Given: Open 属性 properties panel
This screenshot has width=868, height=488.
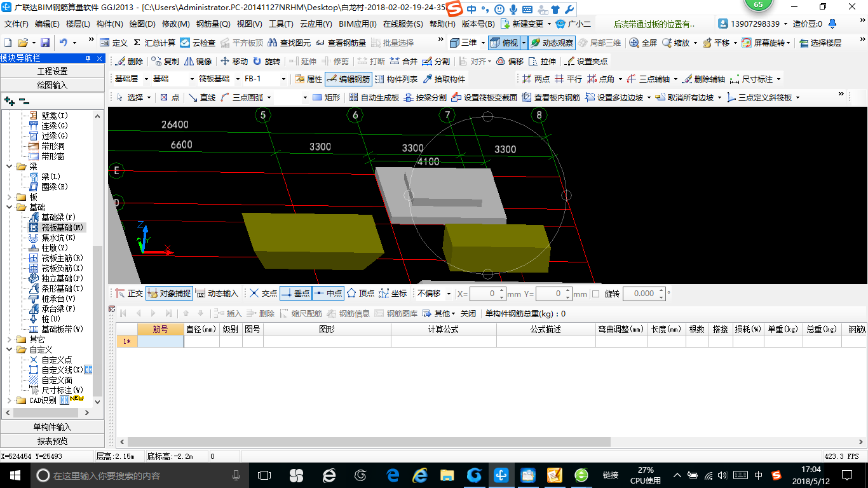Looking at the screenshot, I should 309,79.
